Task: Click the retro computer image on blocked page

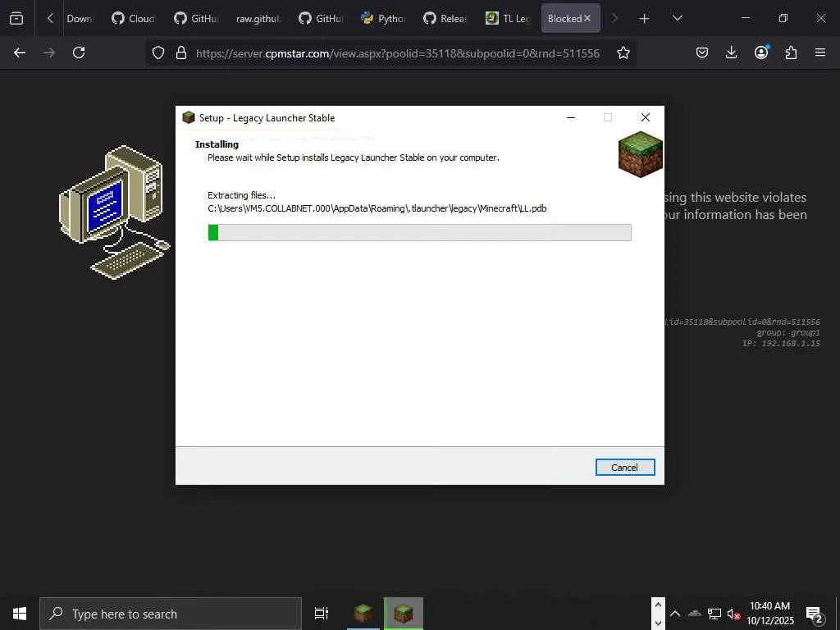Action: (114, 212)
